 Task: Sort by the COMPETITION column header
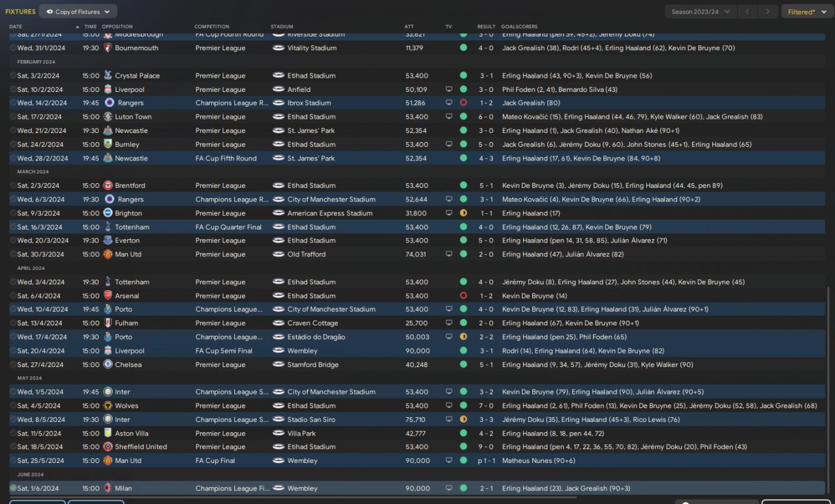click(x=212, y=27)
